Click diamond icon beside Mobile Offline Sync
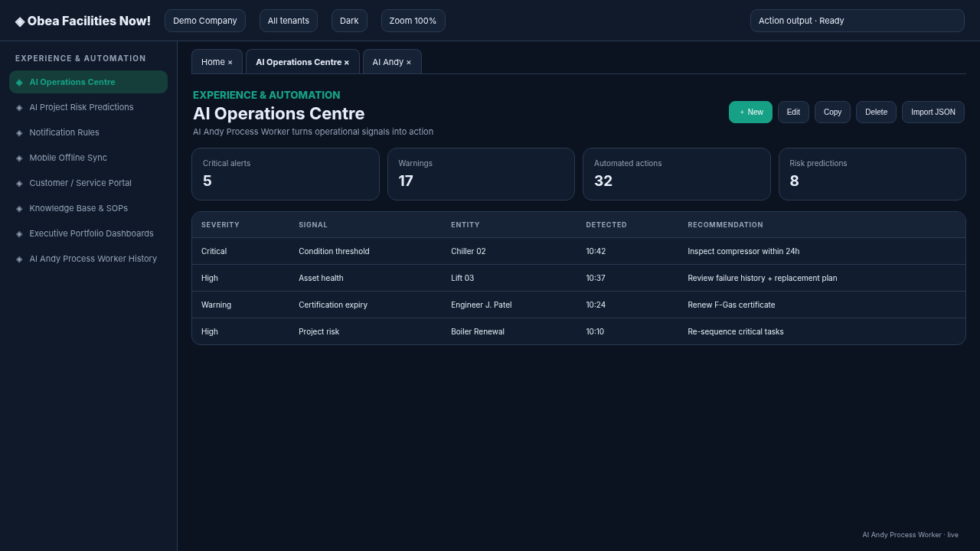Screen dimensions: 980x551 coord(19,158)
